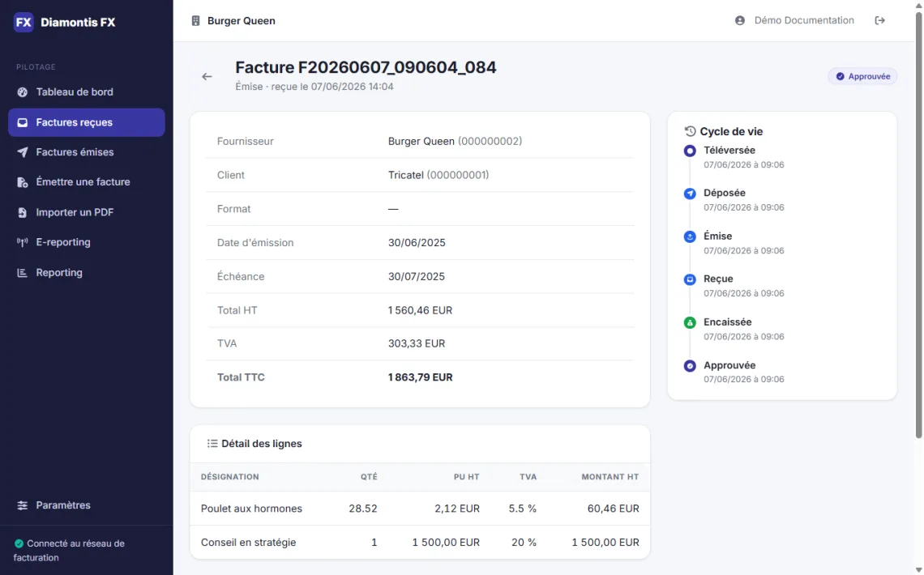This screenshot has width=924, height=575.
Task: Click the logout icon in the top bar
Action: (879, 20)
